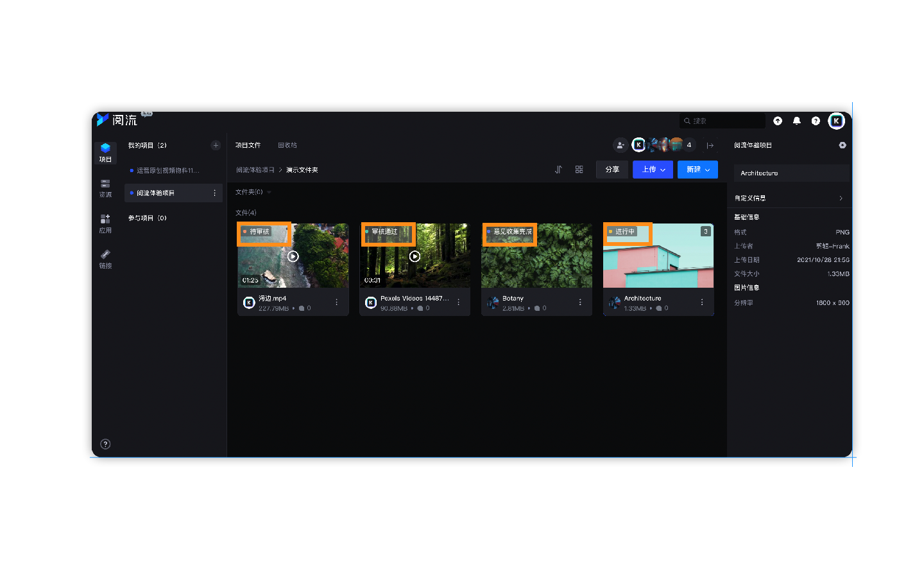Image resolution: width=924 pixels, height=578 pixels.
Task: Focus the 搜索 search field
Action: click(x=723, y=121)
